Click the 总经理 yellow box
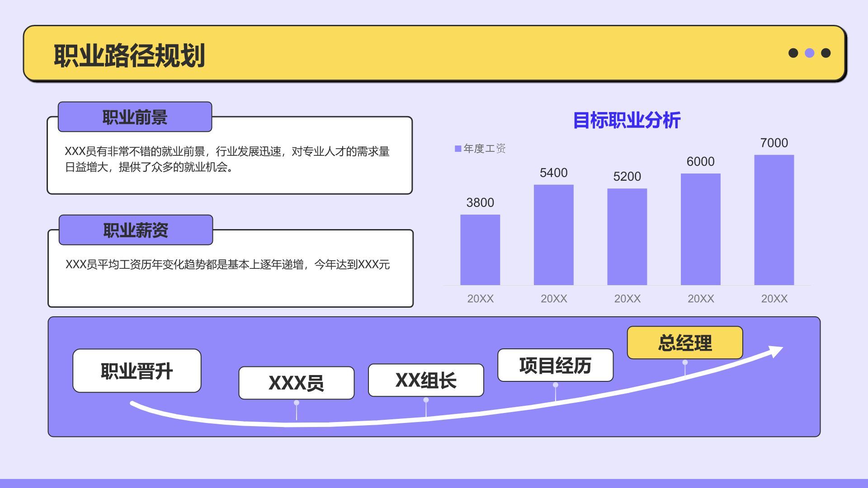Viewport: 868px width, 488px height. [x=684, y=343]
